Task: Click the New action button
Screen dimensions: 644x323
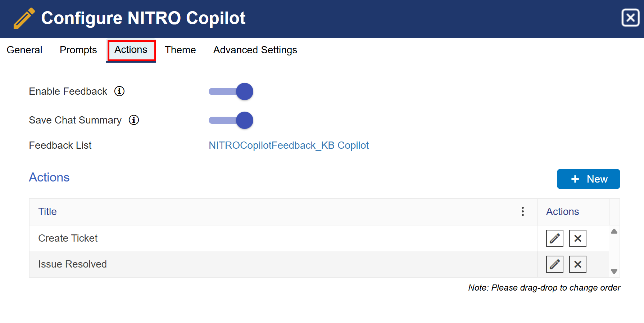Action: [588, 179]
